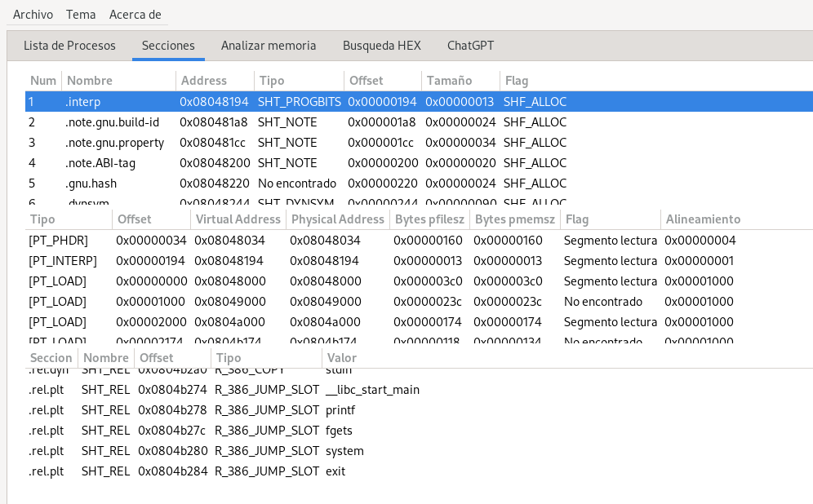Screen dimensions: 813x504
Task: Select the system relocation entry row
Action: pos(344,451)
